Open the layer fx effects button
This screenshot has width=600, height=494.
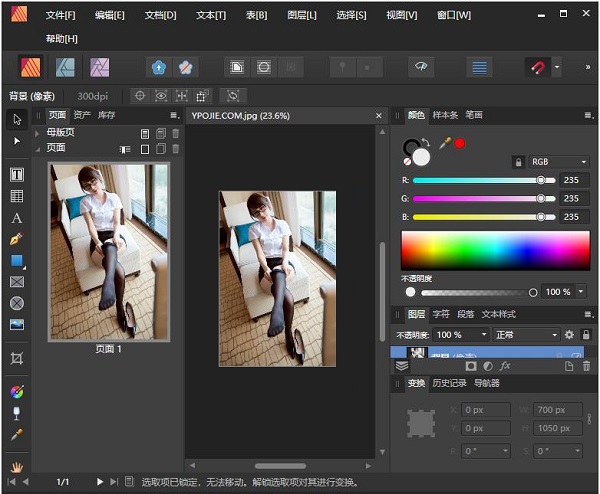pyautogui.click(x=505, y=366)
